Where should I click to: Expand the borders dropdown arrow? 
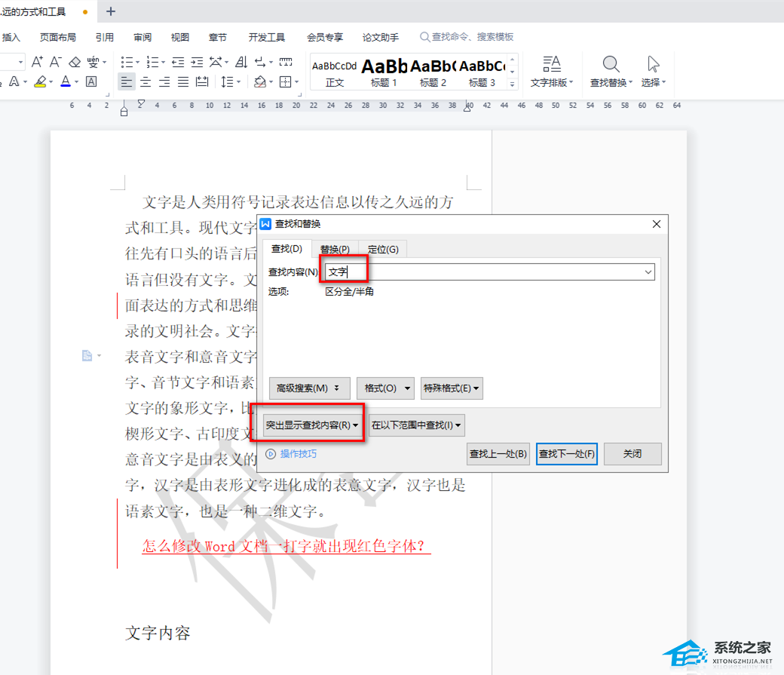point(296,82)
